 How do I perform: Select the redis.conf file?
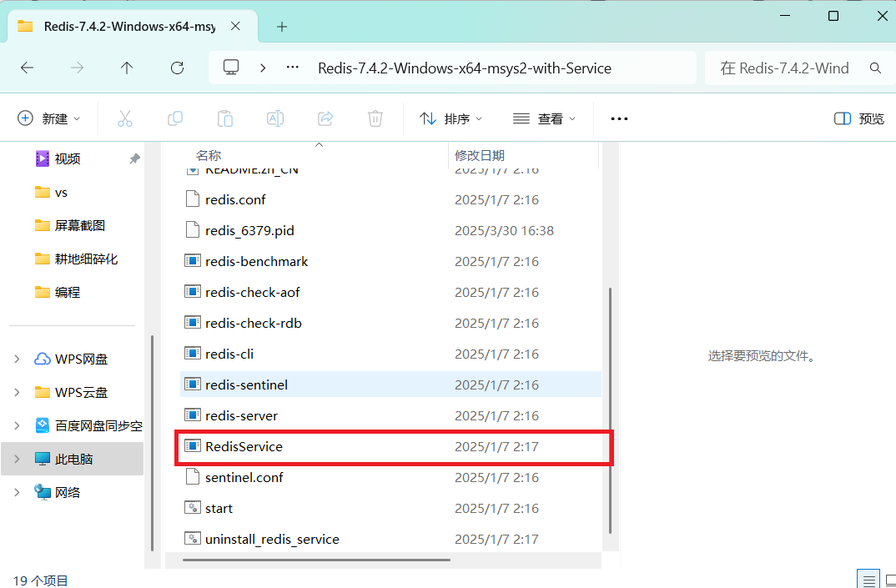click(391, 199)
